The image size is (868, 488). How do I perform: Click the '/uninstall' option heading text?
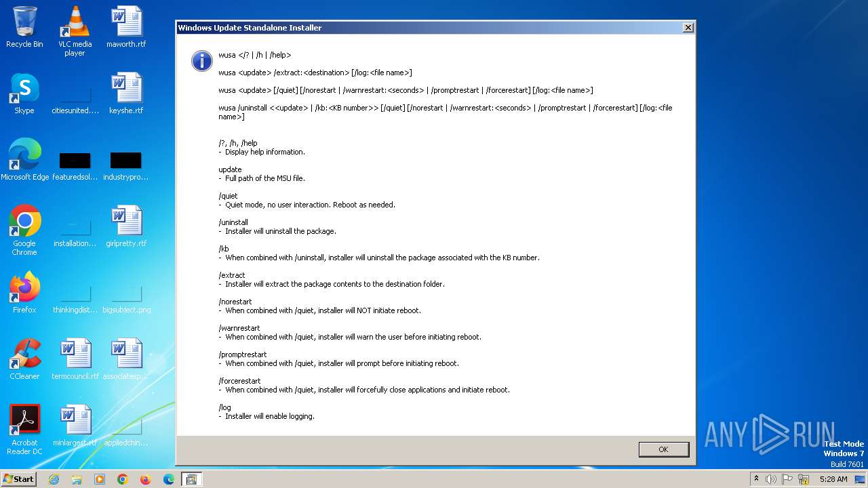(233, 222)
